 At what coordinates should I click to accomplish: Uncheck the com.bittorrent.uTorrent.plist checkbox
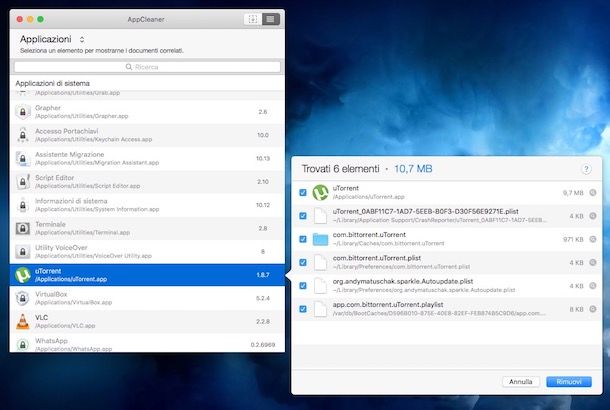click(x=303, y=263)
